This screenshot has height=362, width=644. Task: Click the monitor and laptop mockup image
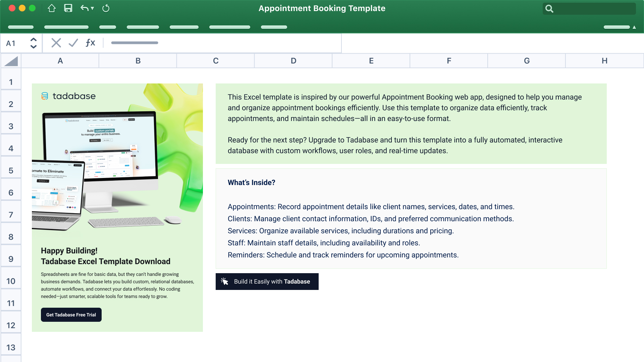pos(107,171)
